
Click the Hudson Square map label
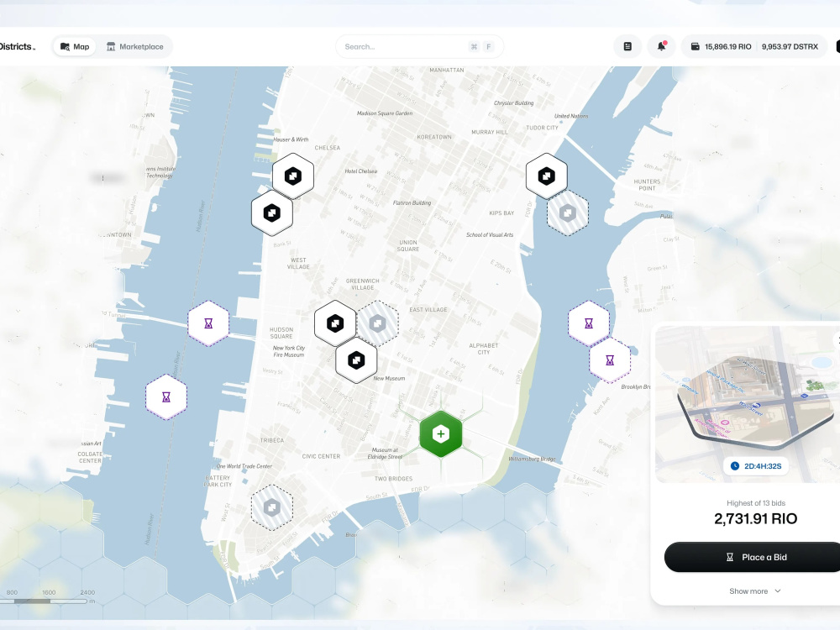[281, 333]
